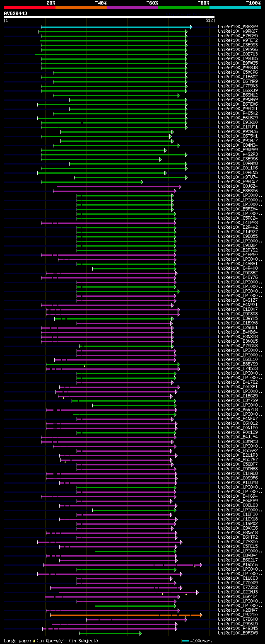The height and width of the screenshot is (644, 265).
Task: Select the UniRef100_P49345 entry
Action: 238,629
